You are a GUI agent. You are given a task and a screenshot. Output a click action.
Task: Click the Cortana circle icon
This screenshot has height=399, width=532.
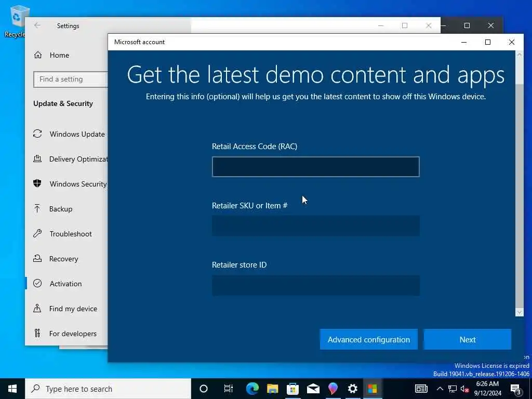tap(204, 389)
